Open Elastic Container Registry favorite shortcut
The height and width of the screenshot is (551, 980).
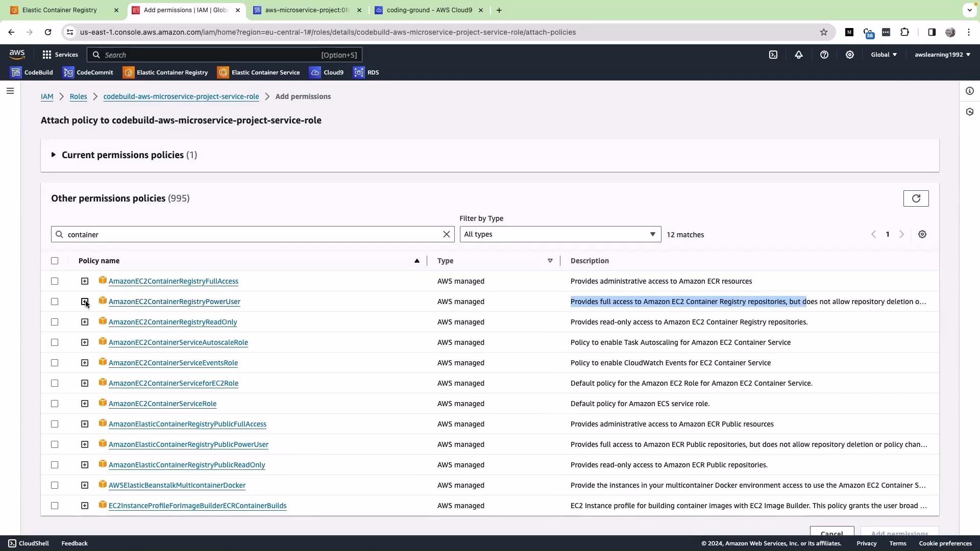pos(165,72)
